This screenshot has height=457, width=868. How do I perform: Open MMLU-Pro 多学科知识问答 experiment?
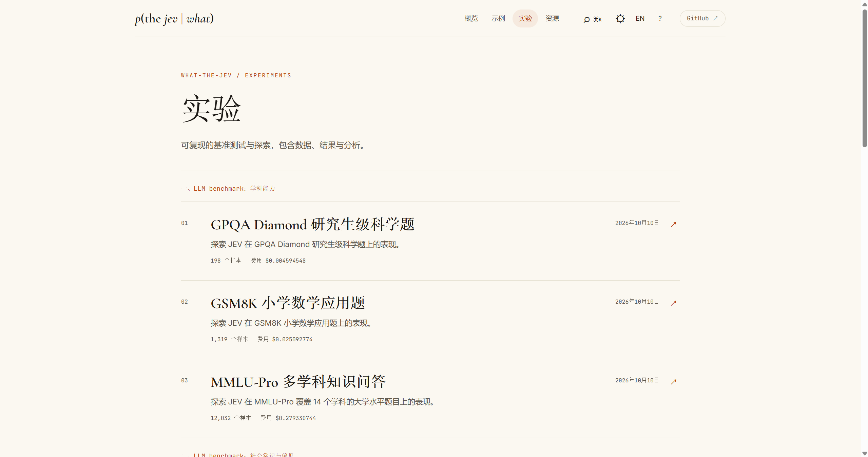[298, 382]
